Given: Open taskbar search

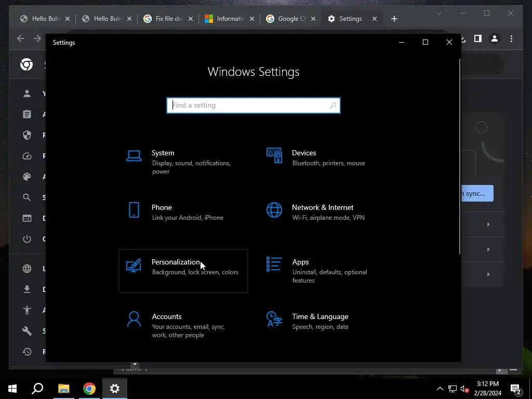Looking at the screenshot, I should tap(37, 389).
